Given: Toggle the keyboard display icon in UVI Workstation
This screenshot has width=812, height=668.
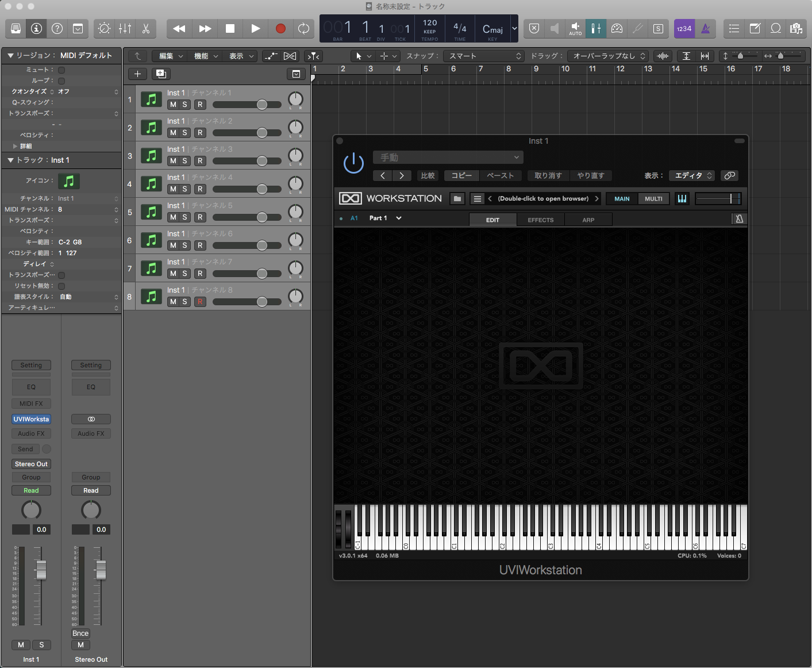Looking at the screenshot, I should coord(682,198).
